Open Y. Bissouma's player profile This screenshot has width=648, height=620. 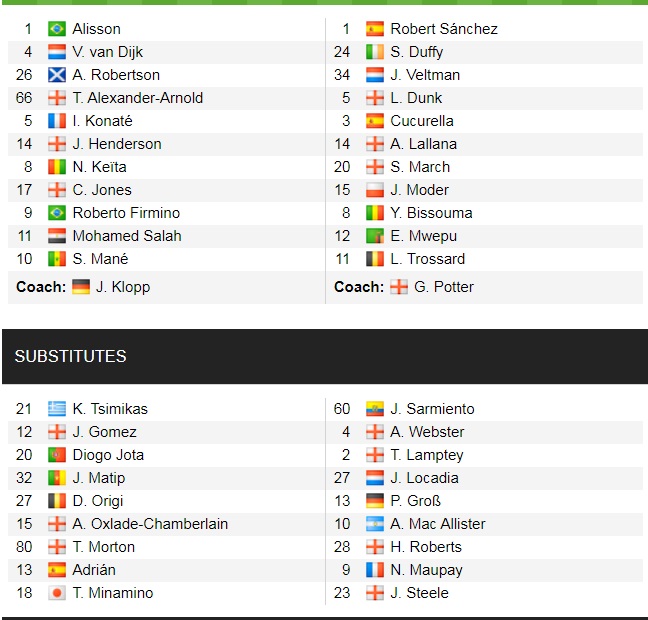(431, 213)
